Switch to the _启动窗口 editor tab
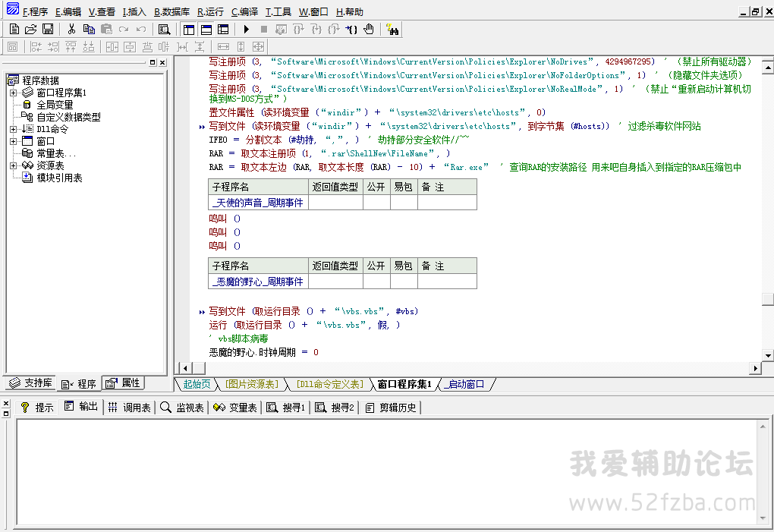Image resolution: width=774 pixels, height=532 pixels. pos(464,384)
